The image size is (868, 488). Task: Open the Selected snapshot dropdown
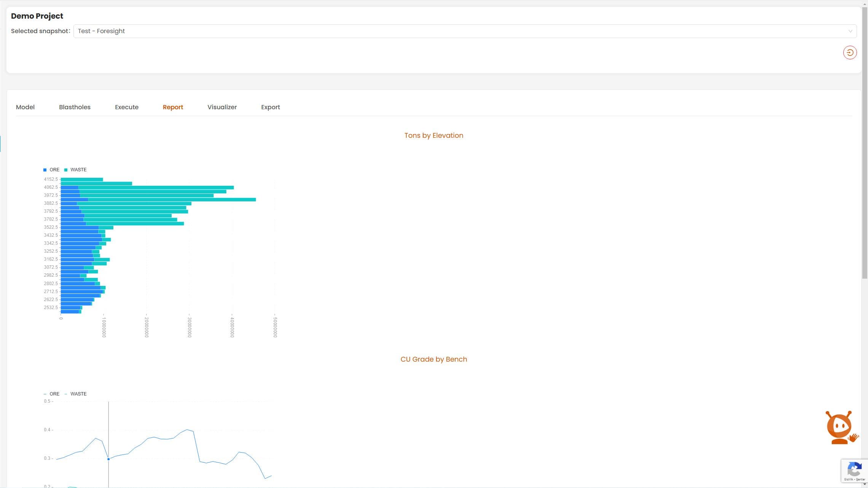(465, 31)
